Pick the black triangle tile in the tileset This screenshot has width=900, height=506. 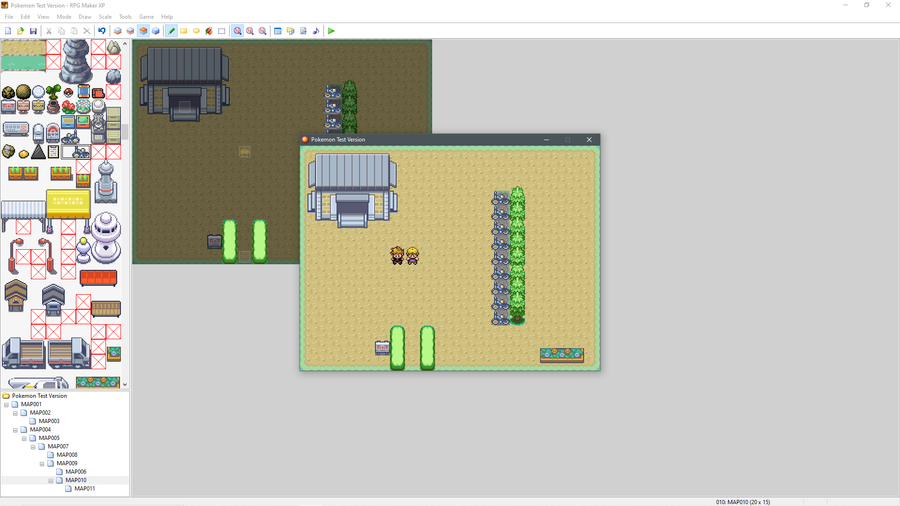(38, 151)
